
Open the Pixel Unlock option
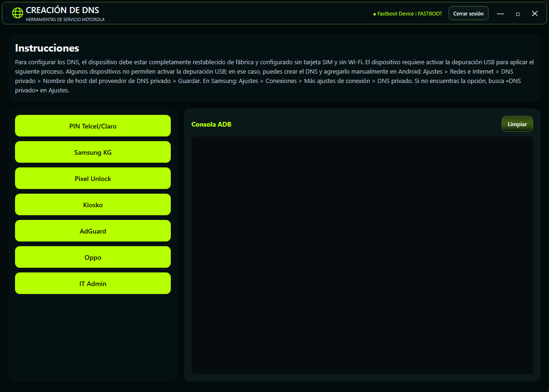93,178
